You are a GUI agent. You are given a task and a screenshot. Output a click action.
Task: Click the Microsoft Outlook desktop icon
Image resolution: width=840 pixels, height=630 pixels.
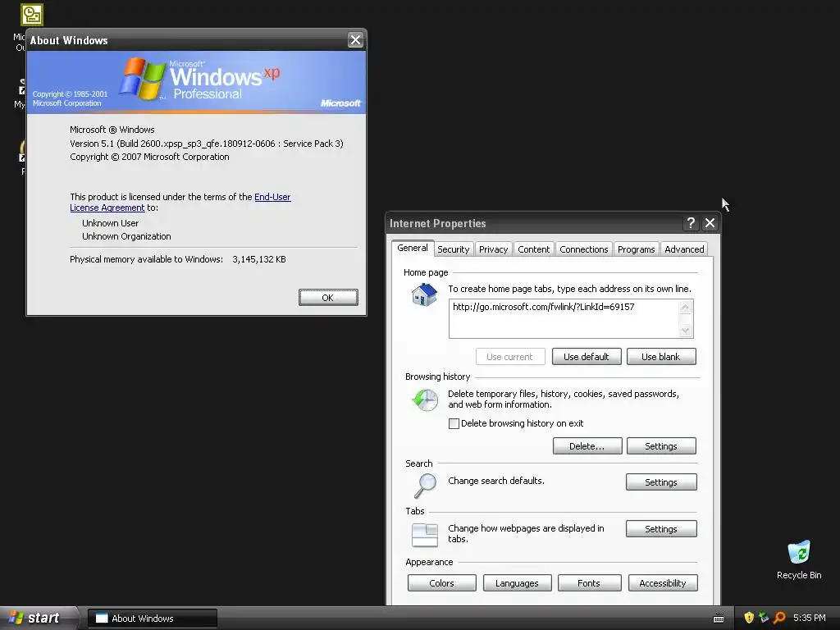(32, 15)
